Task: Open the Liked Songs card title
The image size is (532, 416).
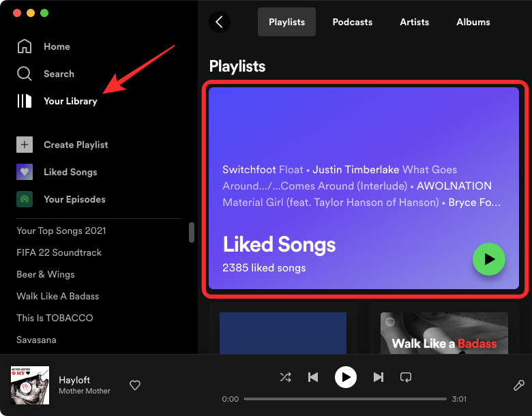Action: click(x=279, y=244)
